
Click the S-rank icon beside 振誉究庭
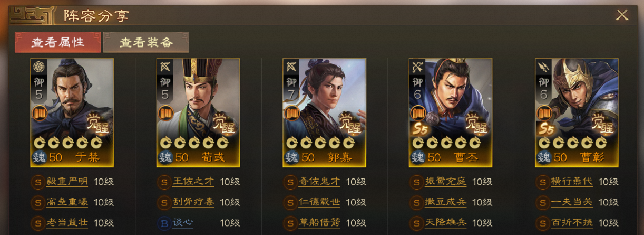[416, 183]
